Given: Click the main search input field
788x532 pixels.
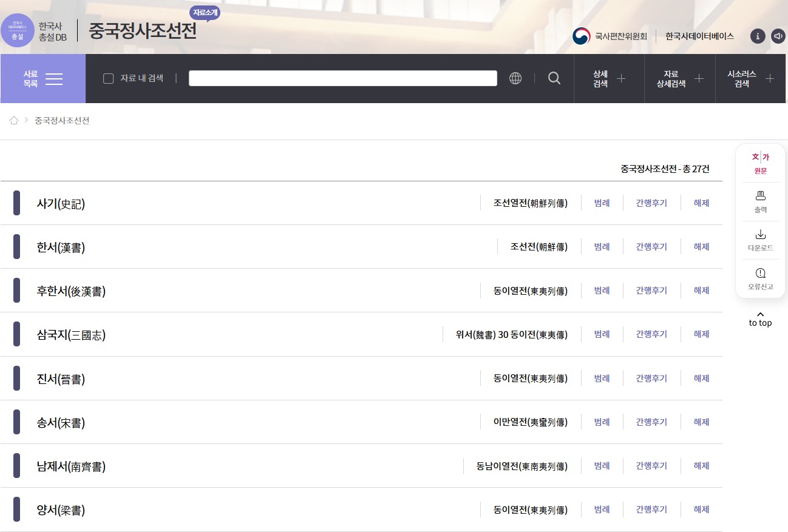Looking at the screenshot, I should [342, 78].
